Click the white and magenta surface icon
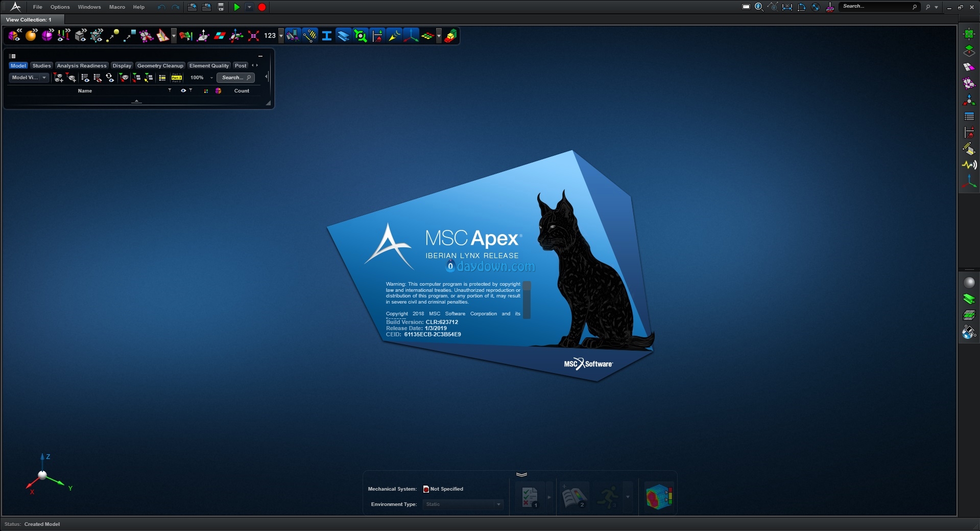 click(x=969, y=67)
